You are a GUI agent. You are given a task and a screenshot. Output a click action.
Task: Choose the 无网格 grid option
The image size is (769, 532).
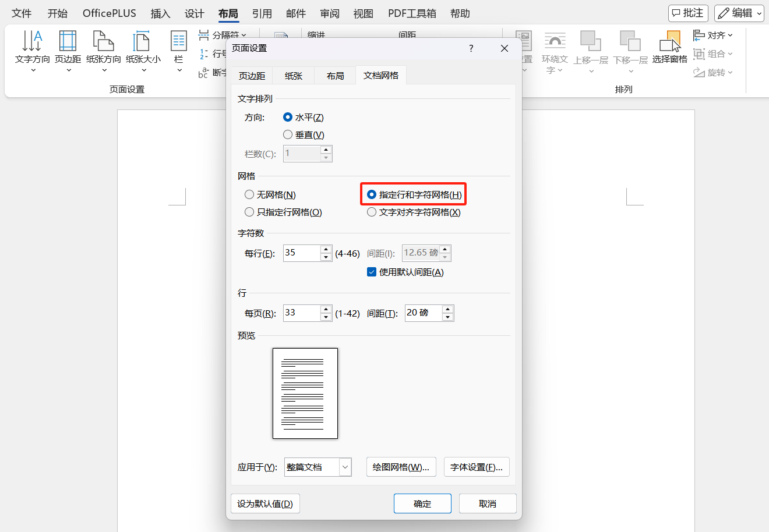tap(249, 194)
